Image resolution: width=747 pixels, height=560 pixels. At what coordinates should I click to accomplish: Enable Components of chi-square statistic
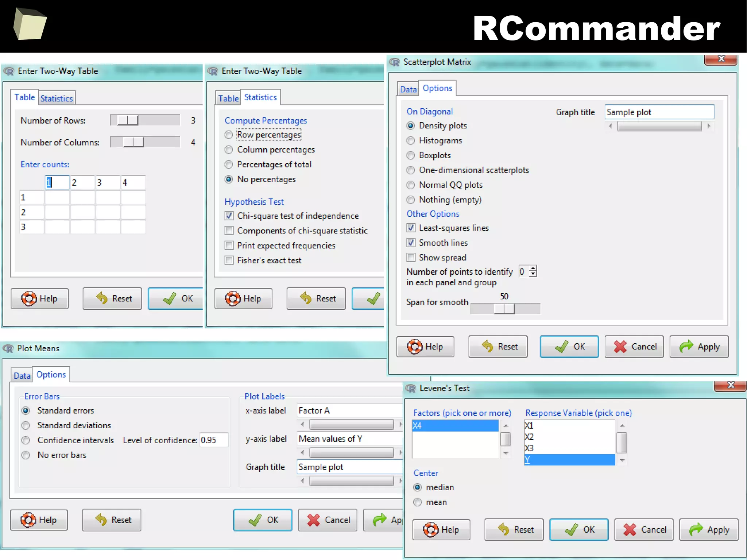click(229, 231)
